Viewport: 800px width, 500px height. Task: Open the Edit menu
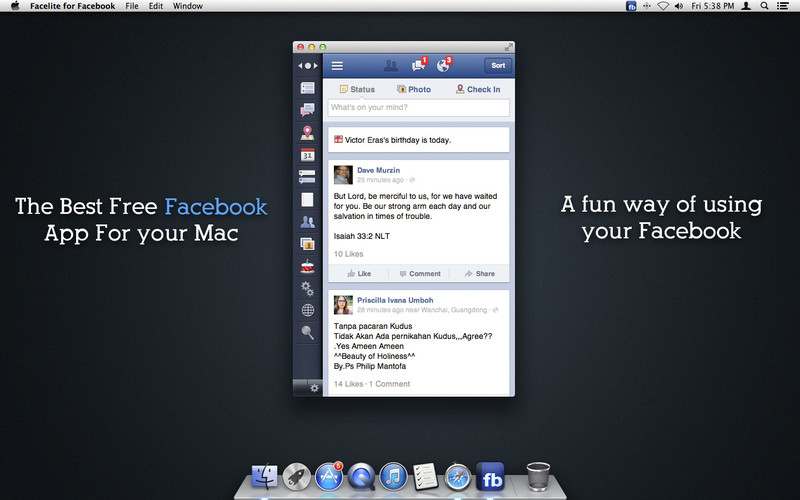tap(156, 6)
